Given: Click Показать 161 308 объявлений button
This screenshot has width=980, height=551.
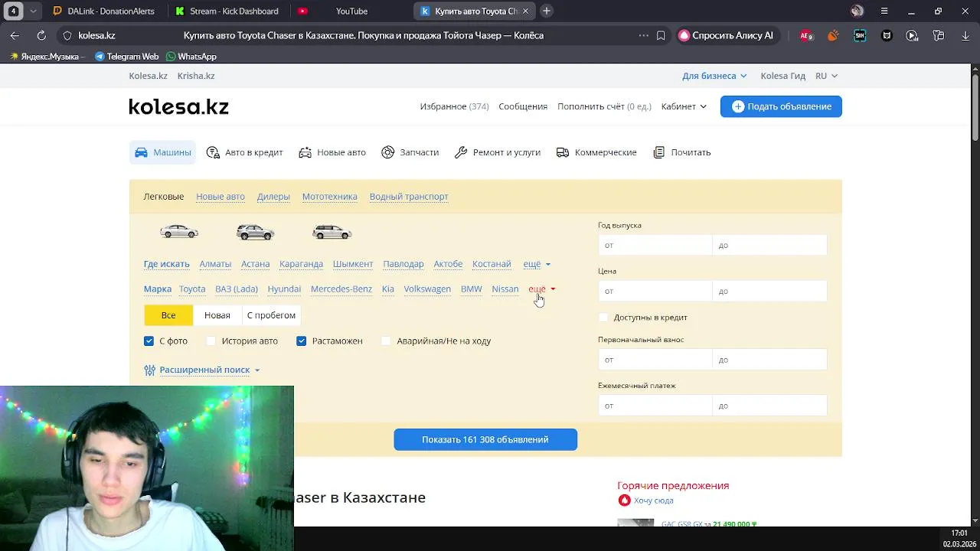Looking at the screenshot, I should click(x=485, y=439).
